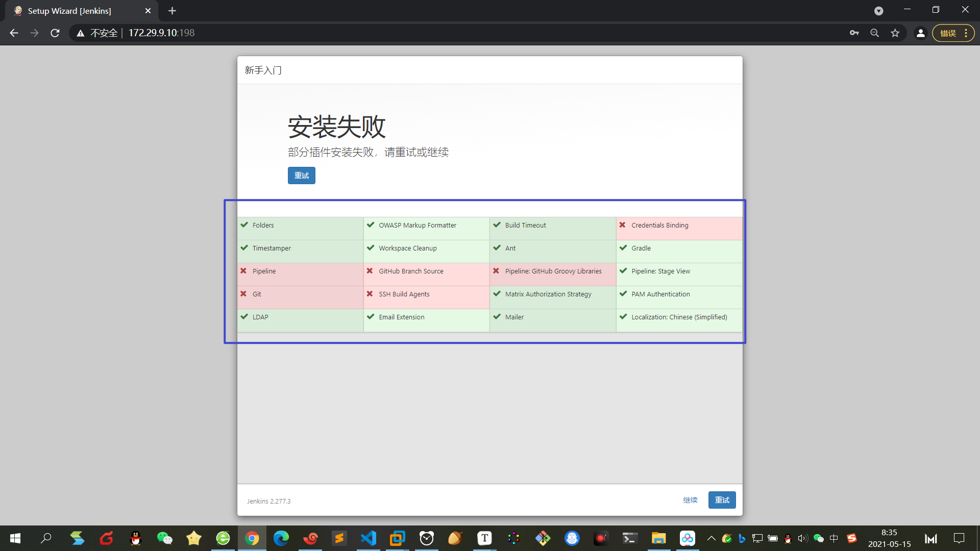Click the Workspace Cleanup plugin cell
This screenshot has width=980, height=551.
point(426,252)
